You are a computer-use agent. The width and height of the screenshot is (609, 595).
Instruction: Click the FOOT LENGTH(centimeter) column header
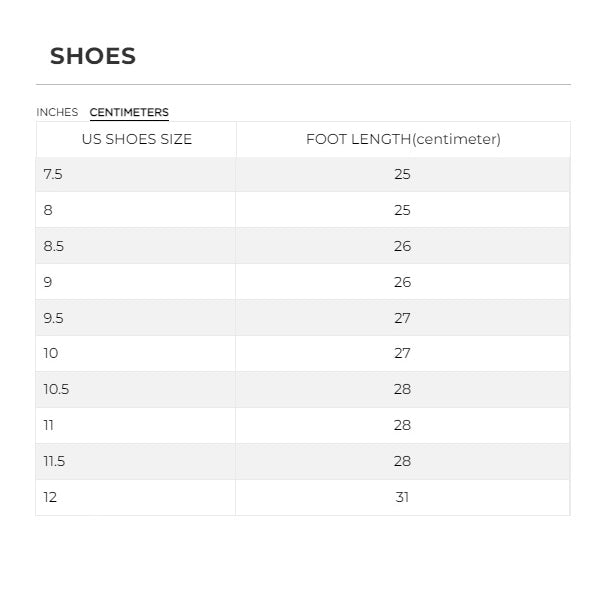pos(403,140)
